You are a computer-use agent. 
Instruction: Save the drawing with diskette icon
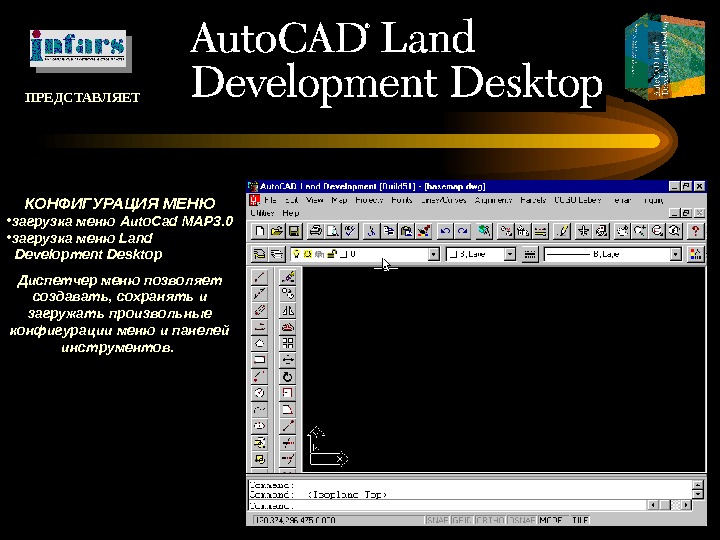pyautogui.click(x=294, y=231)
